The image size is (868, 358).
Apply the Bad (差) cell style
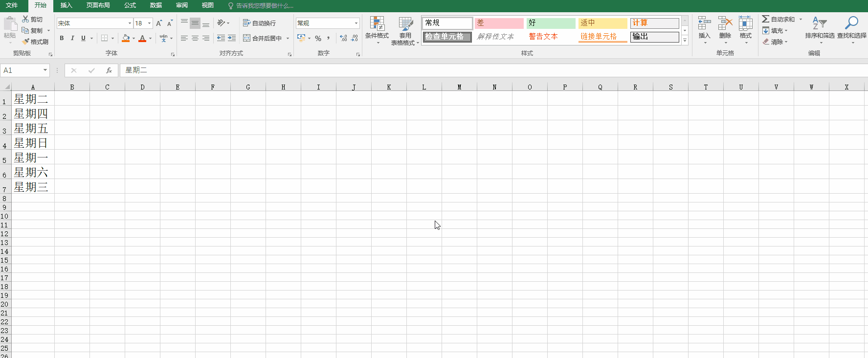(x=499, y=23)
